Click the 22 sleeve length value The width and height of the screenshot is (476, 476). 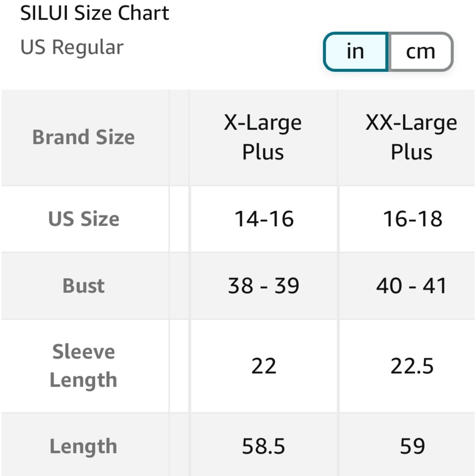pos(263,366)
